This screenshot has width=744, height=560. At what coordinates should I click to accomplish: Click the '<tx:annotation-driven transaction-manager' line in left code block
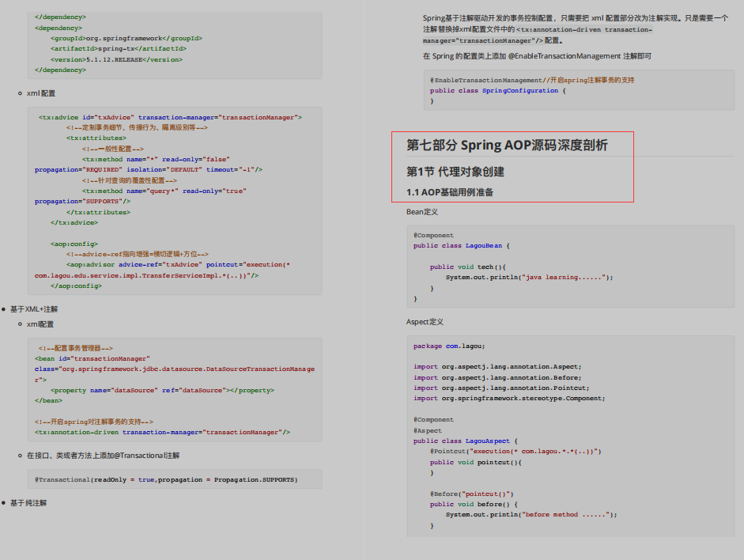pos(162,432)
